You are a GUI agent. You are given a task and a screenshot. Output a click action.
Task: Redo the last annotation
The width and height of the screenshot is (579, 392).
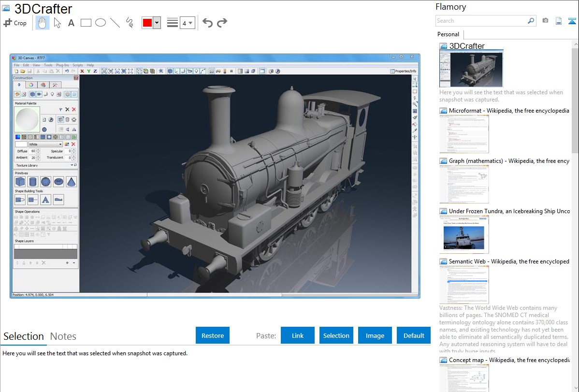[x=222, y=23]
